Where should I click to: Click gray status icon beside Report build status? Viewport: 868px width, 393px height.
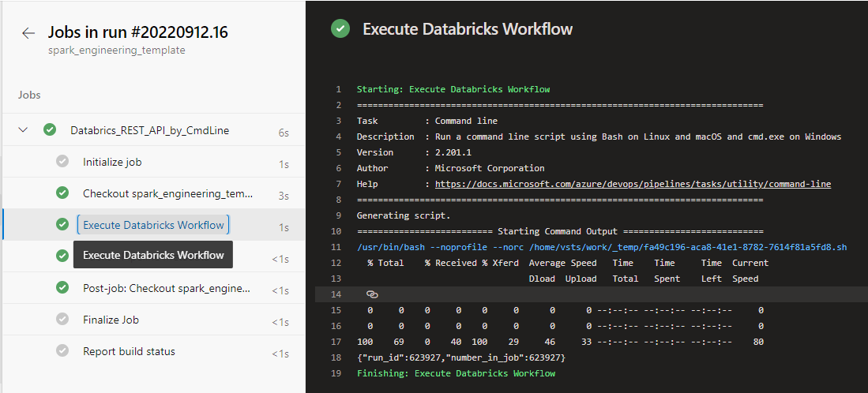pos(62,350)
